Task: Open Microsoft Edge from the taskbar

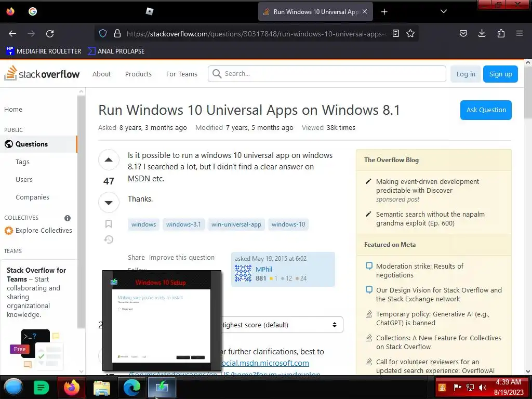Action: [132, 388]
